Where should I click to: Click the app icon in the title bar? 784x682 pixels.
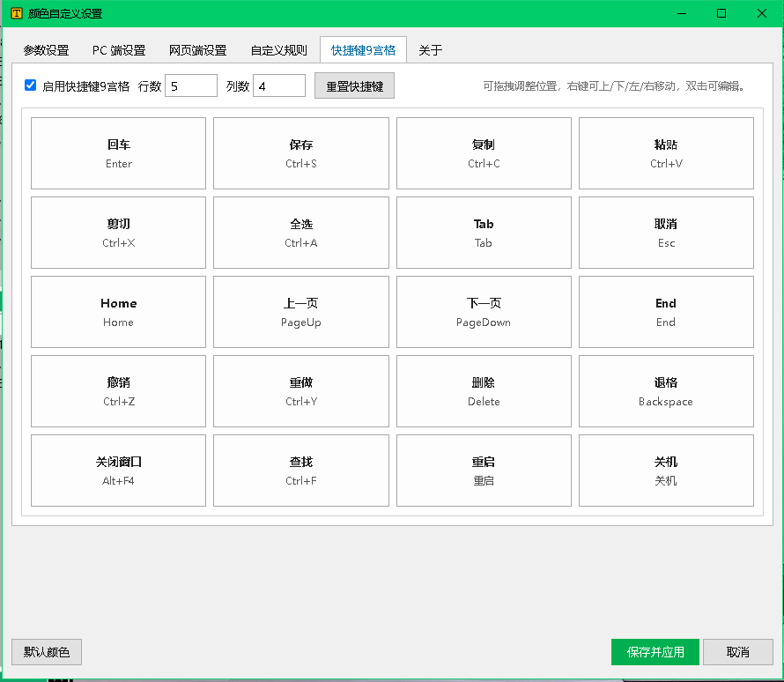point(17,13)
